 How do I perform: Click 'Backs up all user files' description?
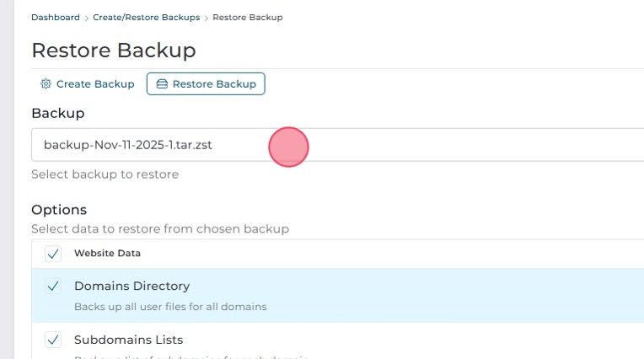(x=170, y=307)
